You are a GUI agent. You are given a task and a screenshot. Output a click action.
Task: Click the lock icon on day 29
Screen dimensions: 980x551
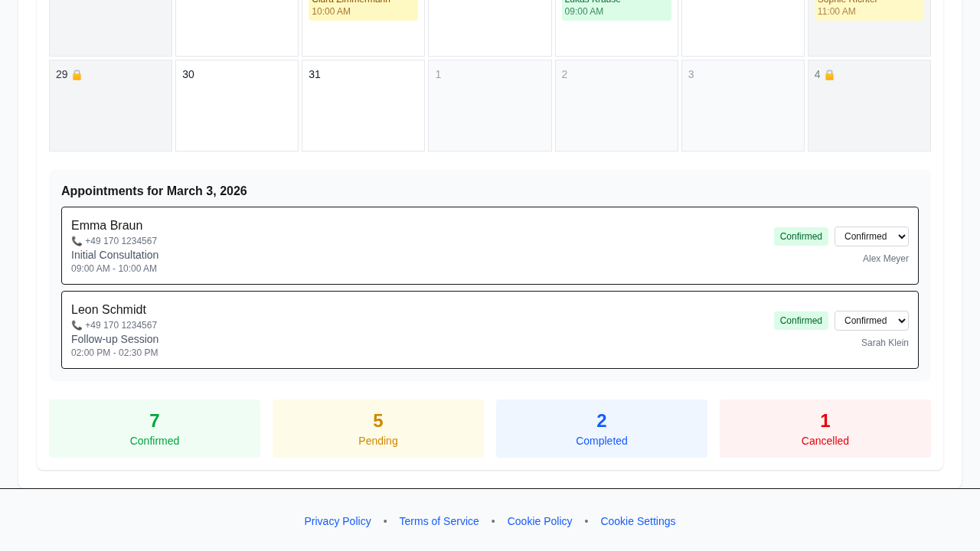tap(77, 75)
